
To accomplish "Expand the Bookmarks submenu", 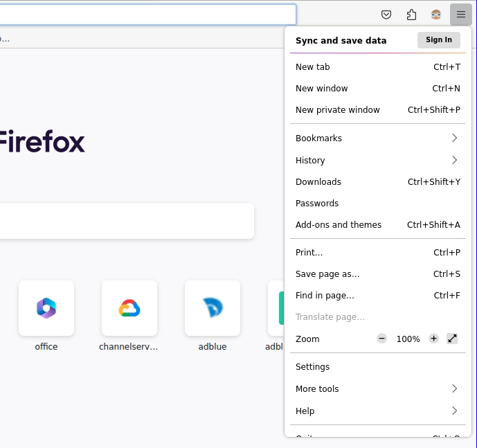I will [377, 138].
